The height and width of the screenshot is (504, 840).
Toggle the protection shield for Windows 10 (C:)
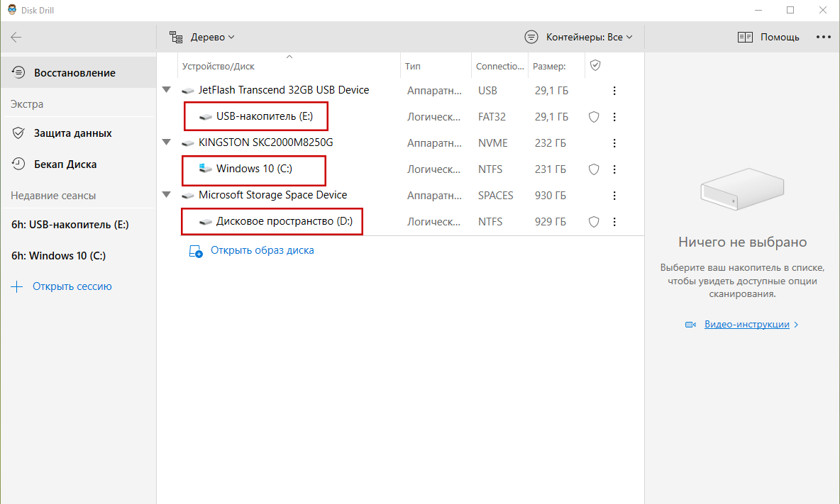point(594,169)
